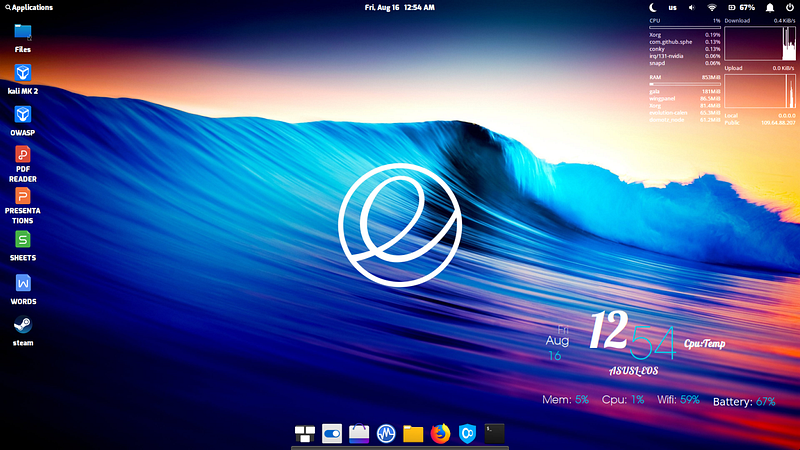Launch the kali MK 2 virtual machine icon
This screenshot has height=450, width=800.
(x=22, y=80)
